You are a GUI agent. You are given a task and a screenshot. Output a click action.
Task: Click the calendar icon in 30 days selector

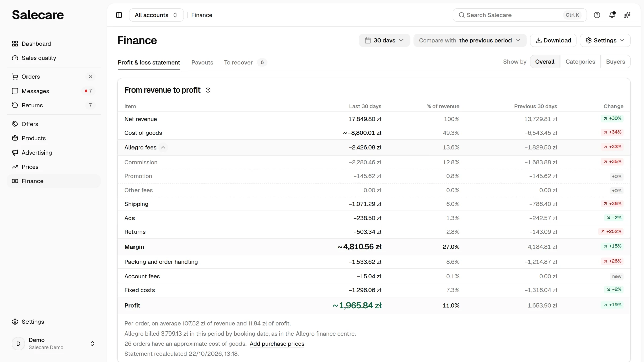pyautogui.click(x=368, y=40)
